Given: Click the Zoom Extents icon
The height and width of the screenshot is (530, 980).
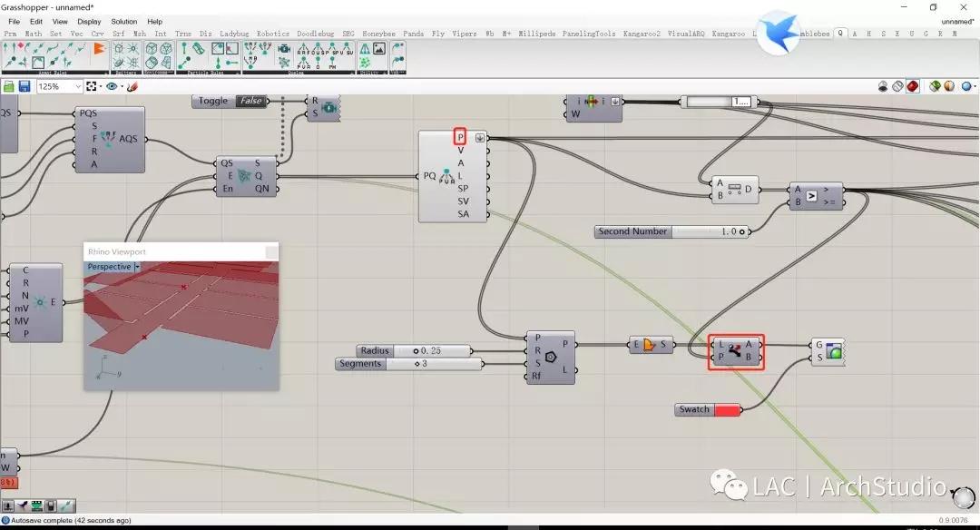Looking at the screenshot, I should click(92, 86).
